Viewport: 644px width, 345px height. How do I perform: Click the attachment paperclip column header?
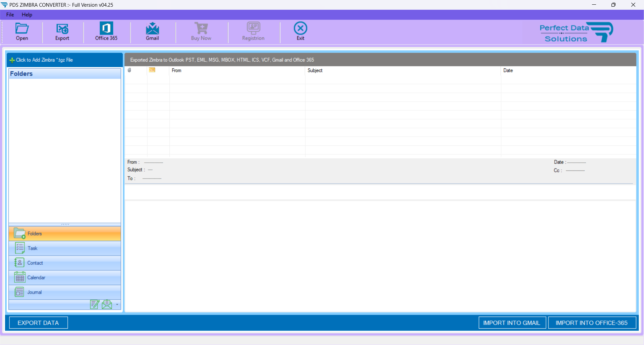pyautogui.click(x=129, y=70)
